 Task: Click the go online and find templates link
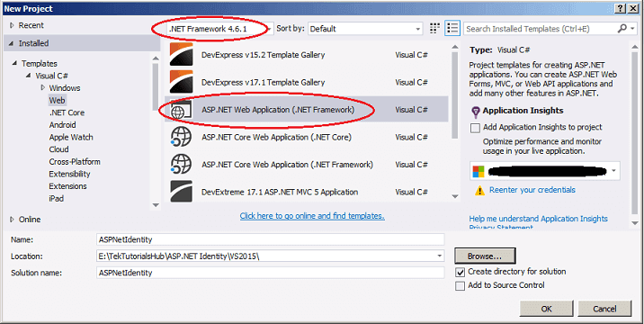point(312,216)
